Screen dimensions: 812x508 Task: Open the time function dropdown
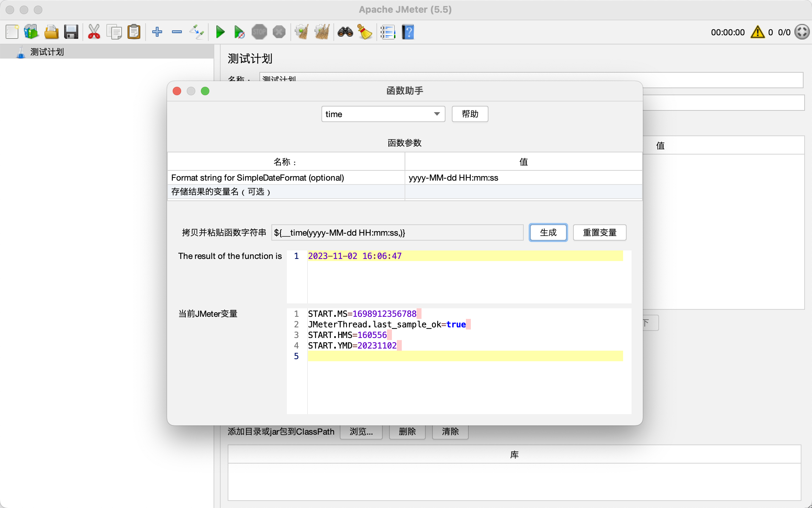(383, 114)
